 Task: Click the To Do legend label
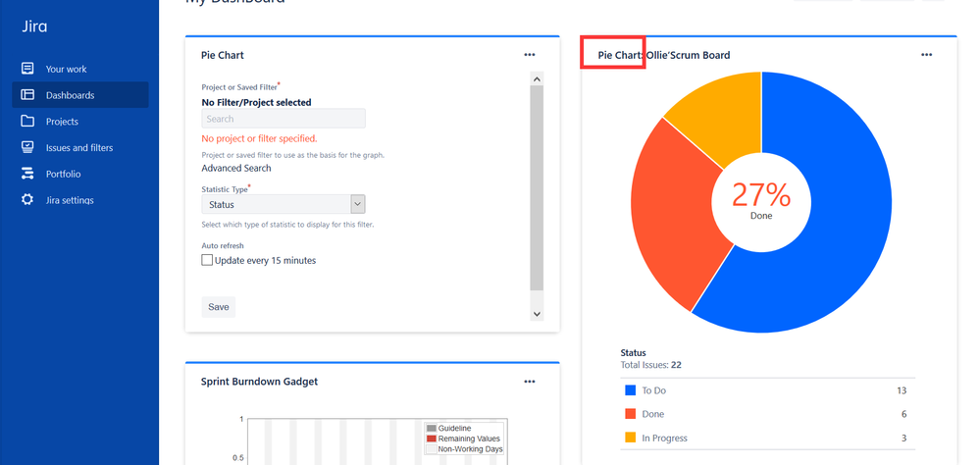pyautogui.click(x=653, y=390)
